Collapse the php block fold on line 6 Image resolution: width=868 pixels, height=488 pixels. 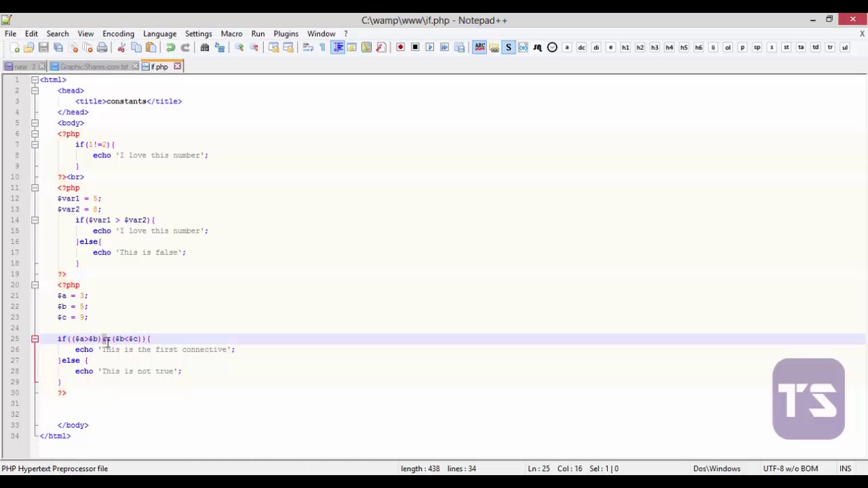35,134
